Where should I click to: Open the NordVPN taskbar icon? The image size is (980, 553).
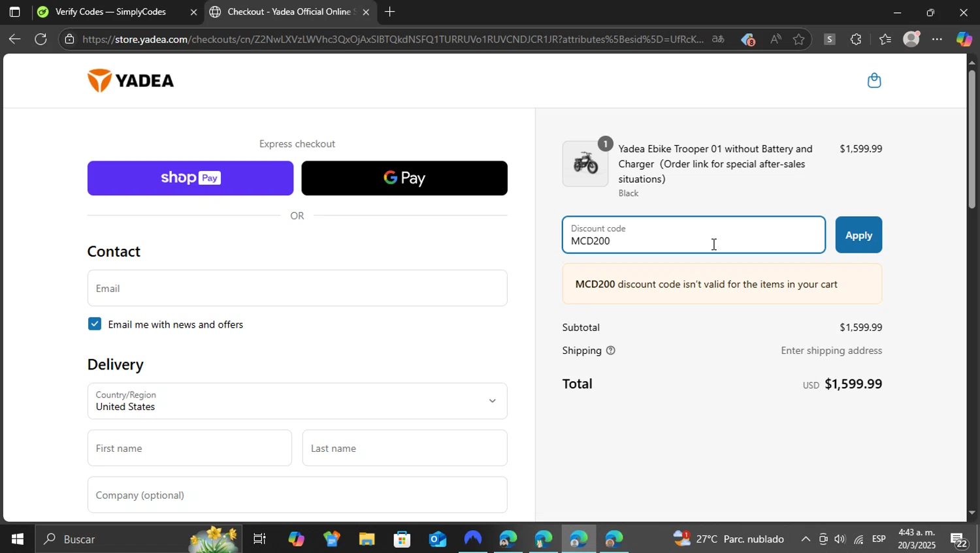[x=472, y=539]
